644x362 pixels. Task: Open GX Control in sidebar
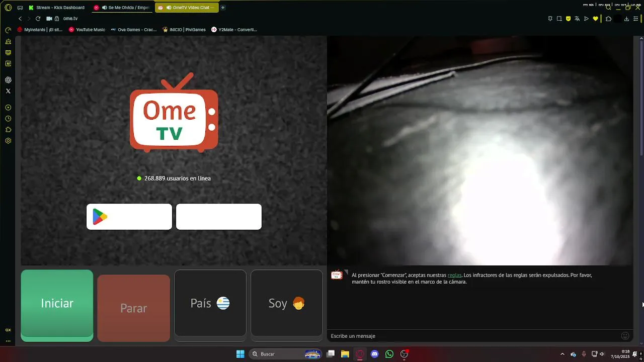(x=8, y=30)
